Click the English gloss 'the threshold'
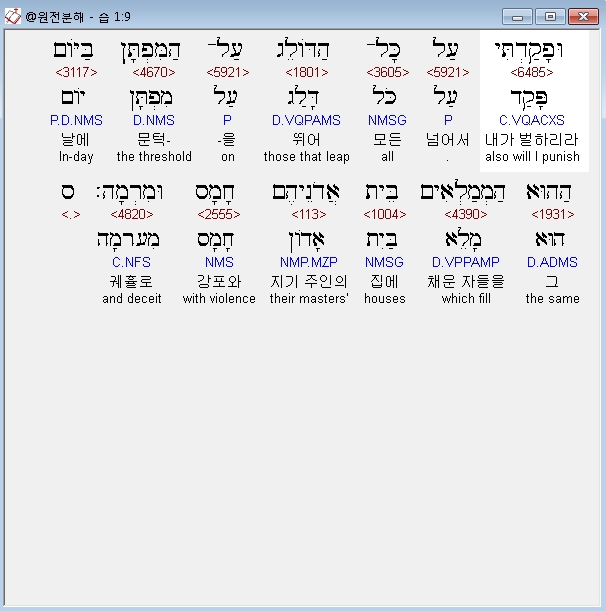This screenshot has height=611, width=606. pyautogui.click(x=154, y=157)
